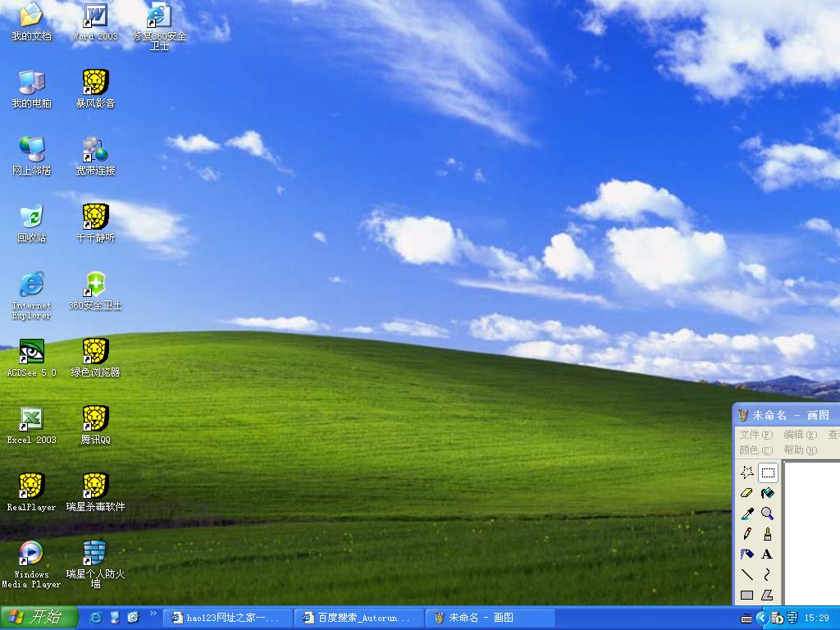The height and width of the screenshot is (630, 840).
Task: Select the Windows Media Player desktop shortcut
Action: coord(32,565)
